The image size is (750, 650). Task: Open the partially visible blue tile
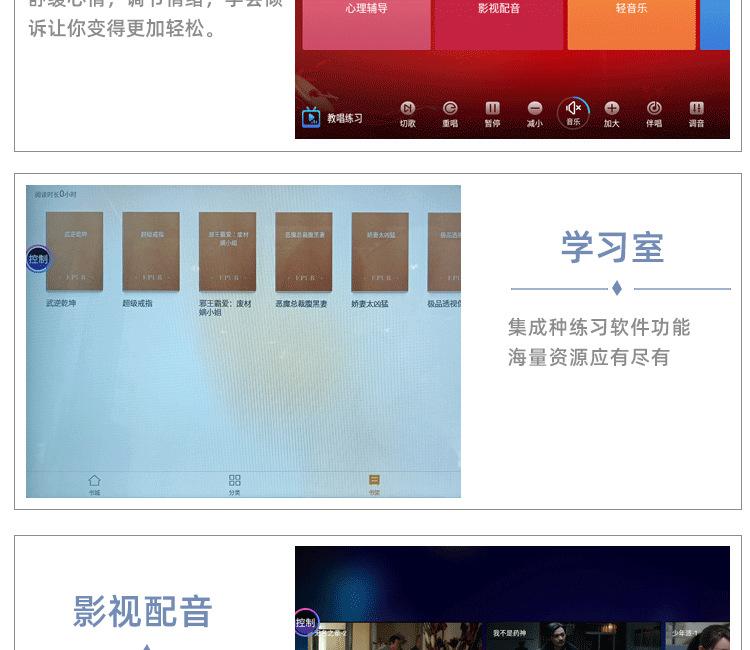pos(715,24)
